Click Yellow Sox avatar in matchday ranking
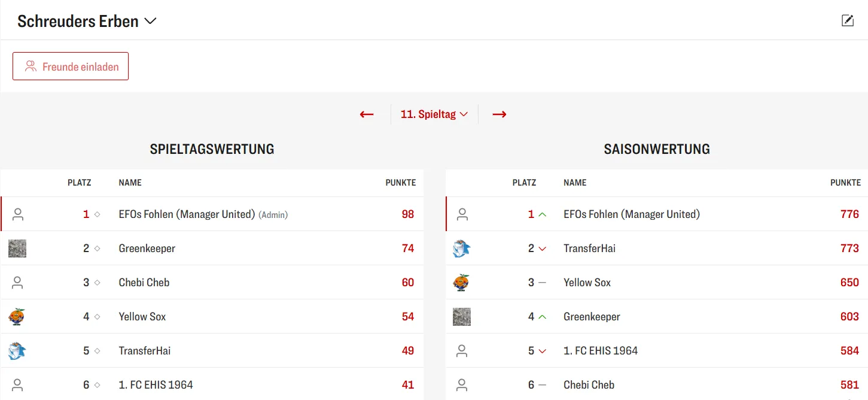Screen dimensions: 868x400 tap(17, 317)
